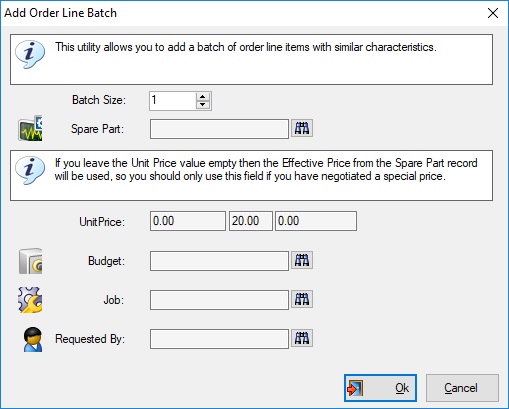The image size is (509, 409).
Task: Decrease Batch Size with the down arrow
Action: [x=203, y=105]
